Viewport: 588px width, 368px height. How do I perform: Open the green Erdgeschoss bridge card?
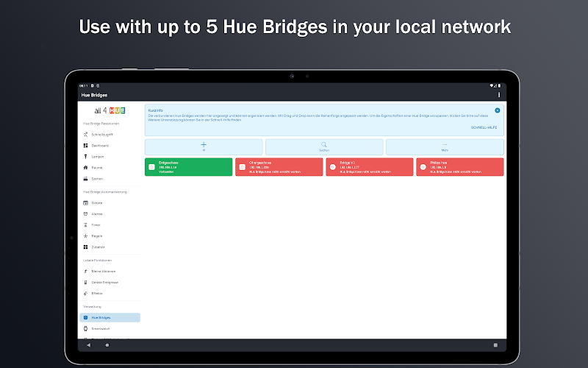[x=189, y=167]
